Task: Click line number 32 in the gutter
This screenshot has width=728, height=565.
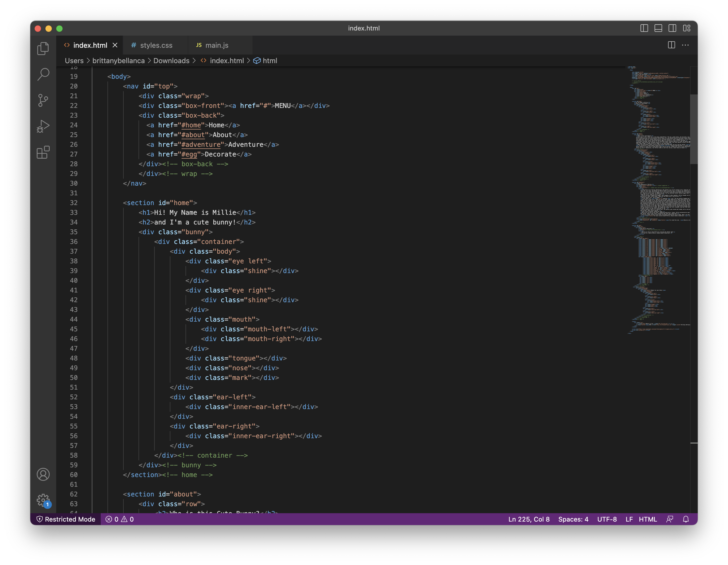Action: (74, 203)
